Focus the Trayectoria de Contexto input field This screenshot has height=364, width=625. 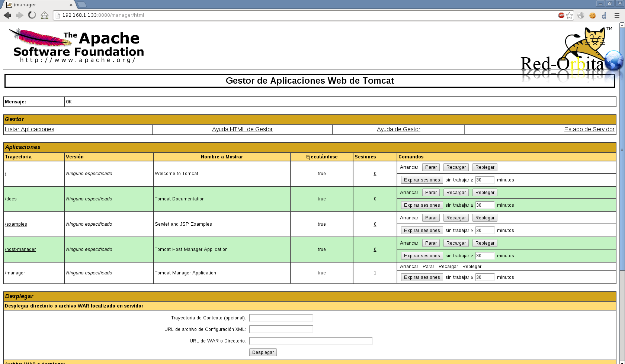tap(281, 318)
